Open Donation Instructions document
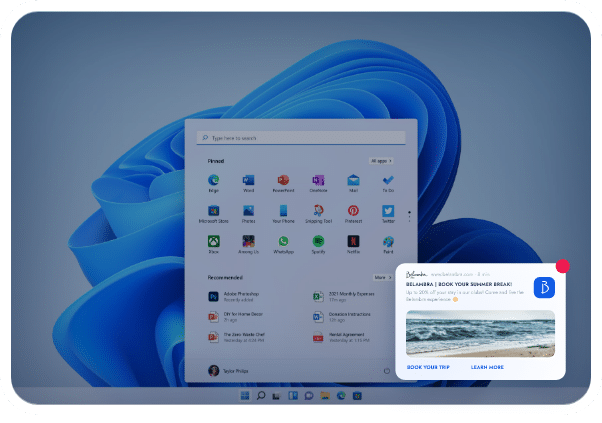 click(x=342, y=317)
